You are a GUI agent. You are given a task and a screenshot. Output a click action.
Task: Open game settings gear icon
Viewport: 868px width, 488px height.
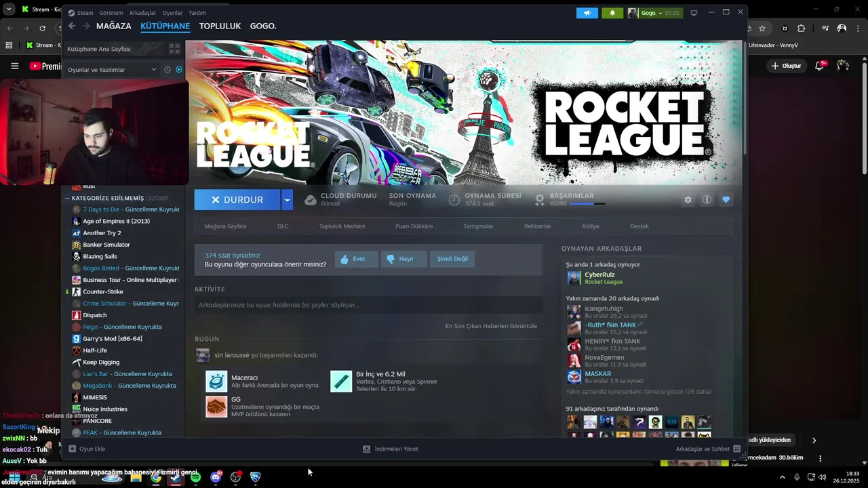[688, 200]
